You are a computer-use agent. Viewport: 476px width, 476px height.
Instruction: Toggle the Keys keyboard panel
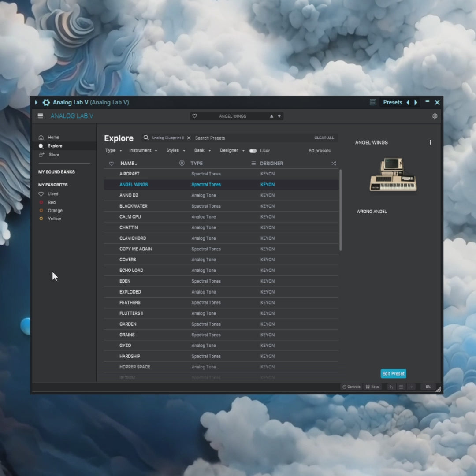click(x=372, y=387)
